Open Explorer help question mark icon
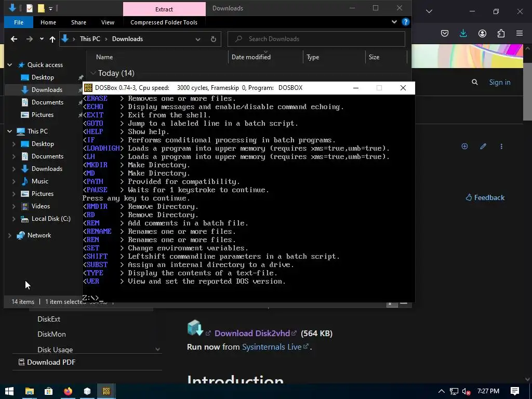 pos(405,22)
